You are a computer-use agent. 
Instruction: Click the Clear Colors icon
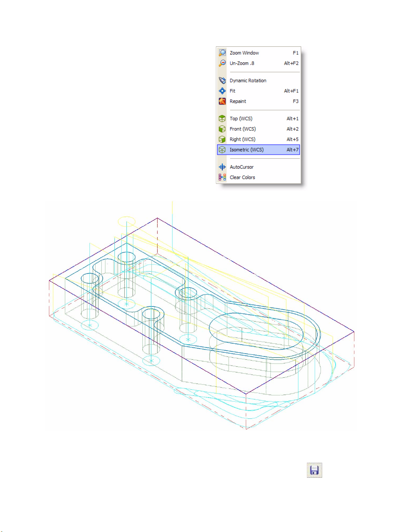222,177
